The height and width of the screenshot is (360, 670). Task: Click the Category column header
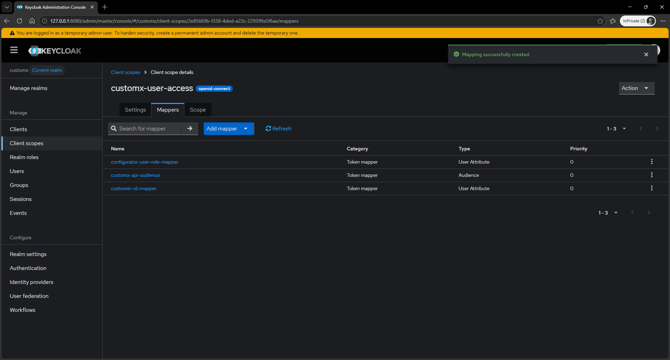click(357, 149)
